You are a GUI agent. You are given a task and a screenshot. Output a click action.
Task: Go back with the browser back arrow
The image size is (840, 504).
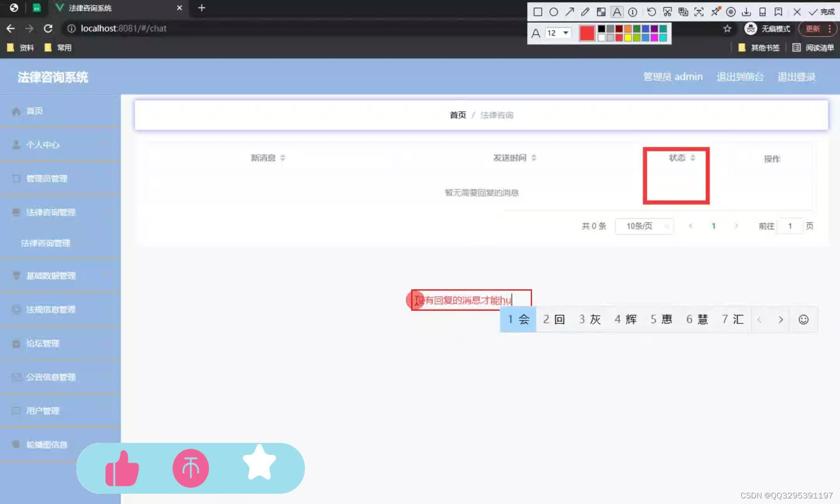click(x=10, y=28)
